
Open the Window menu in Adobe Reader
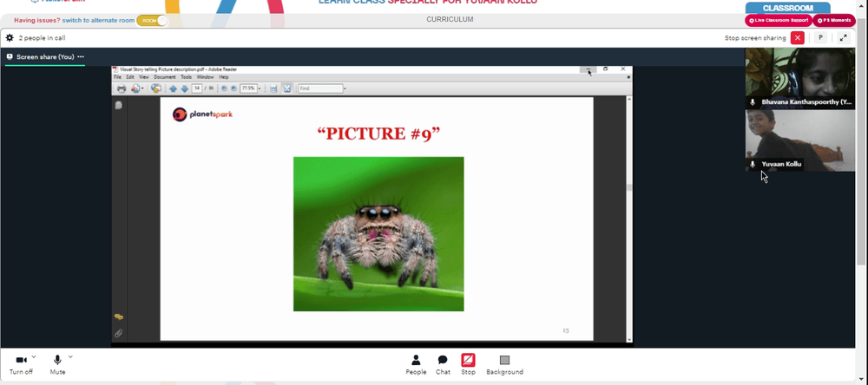[206, 77]
